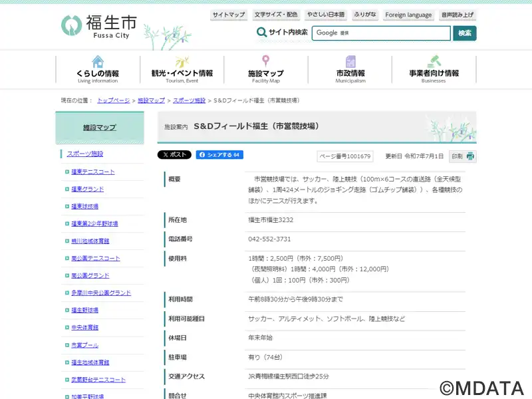Open 事業者向け情報 gavel icon
532x399 pixels.
(434, 62)
